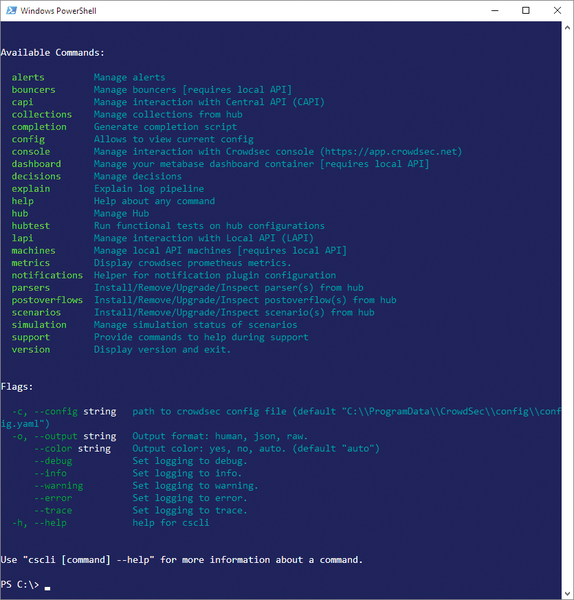The width and height of the screenshot is (574, 600).
Task: Click the 'capi' command name
Action: coord(22,102)
